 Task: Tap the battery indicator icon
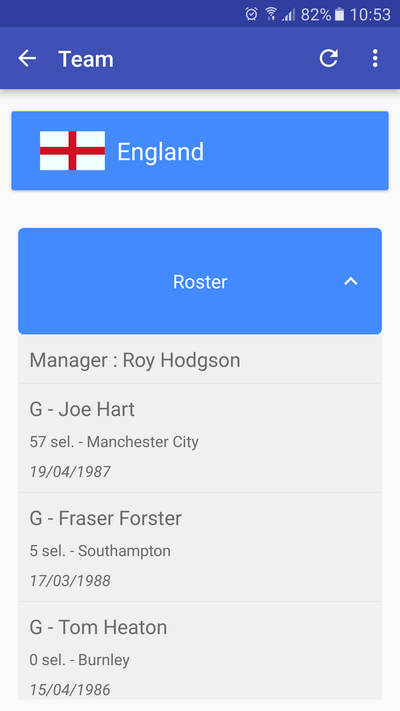tap(339, 15)
